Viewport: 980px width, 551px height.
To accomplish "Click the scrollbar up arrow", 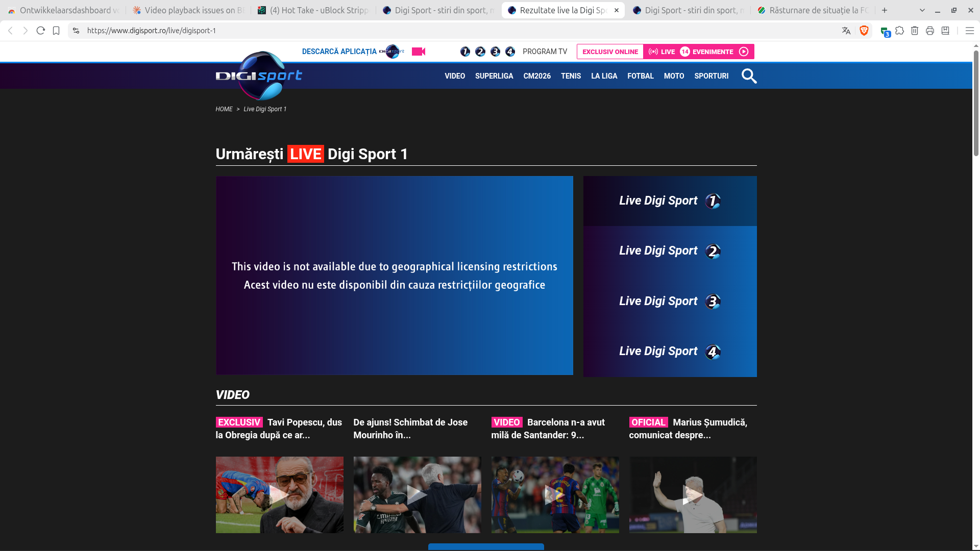I will tap(976, 46).
